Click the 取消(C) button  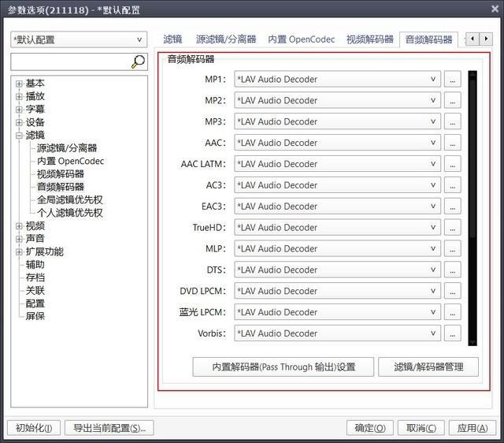click(421, 428)
